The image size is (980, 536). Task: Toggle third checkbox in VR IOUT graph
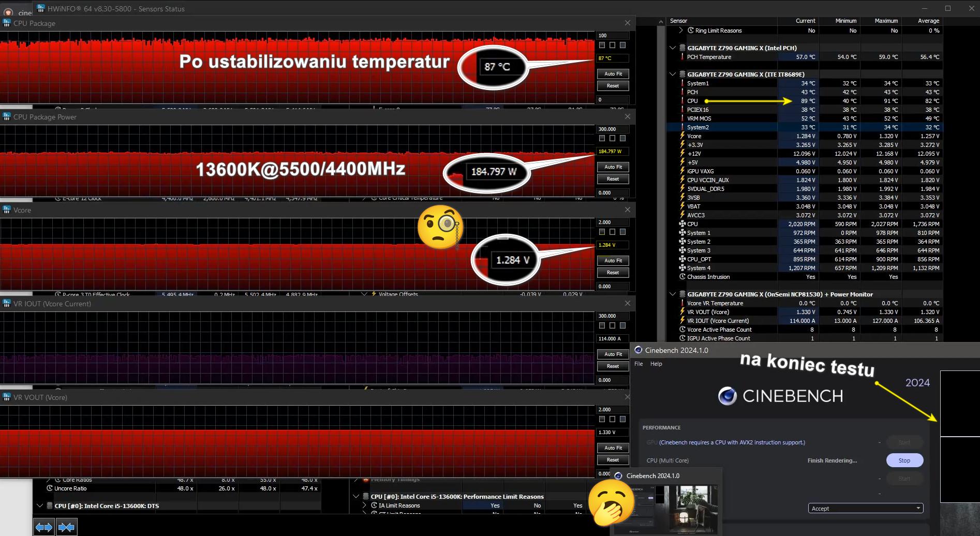click(622, 325)
